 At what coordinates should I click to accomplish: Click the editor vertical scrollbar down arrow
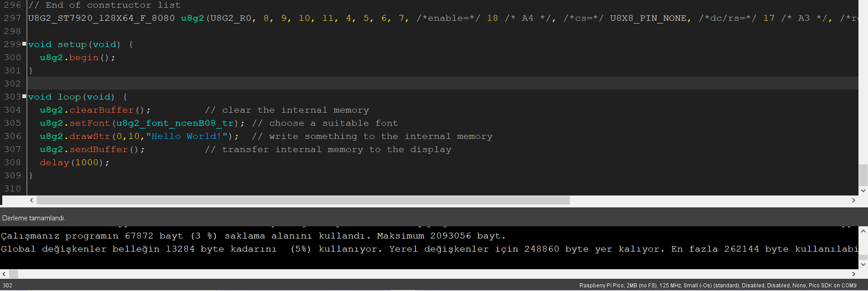tap(863, 191)
